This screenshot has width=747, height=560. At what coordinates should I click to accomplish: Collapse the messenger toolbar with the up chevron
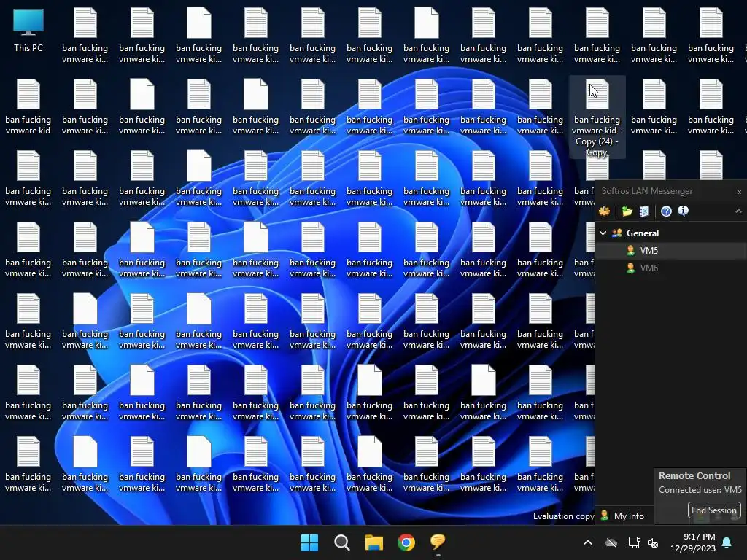[738, 211]
